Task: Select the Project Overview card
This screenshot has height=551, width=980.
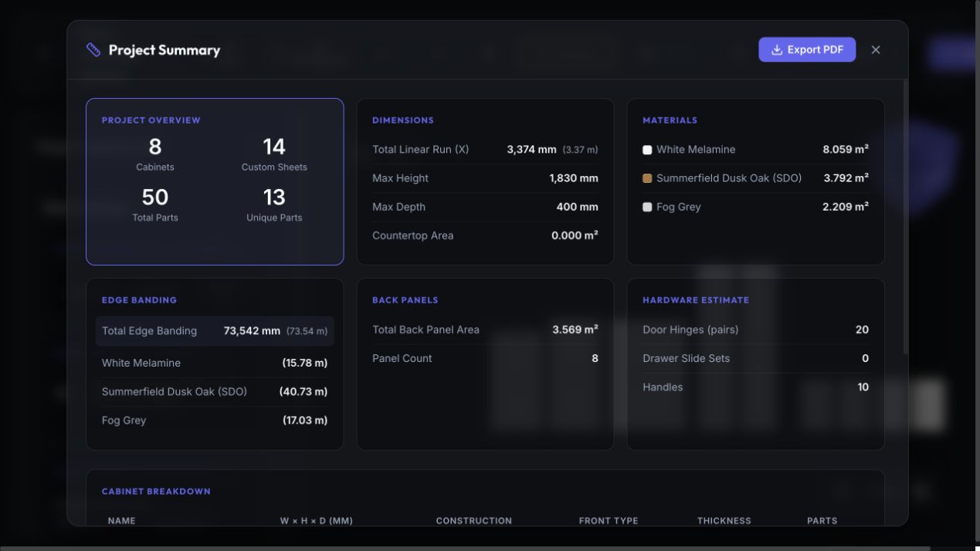Action: [215, 181]
